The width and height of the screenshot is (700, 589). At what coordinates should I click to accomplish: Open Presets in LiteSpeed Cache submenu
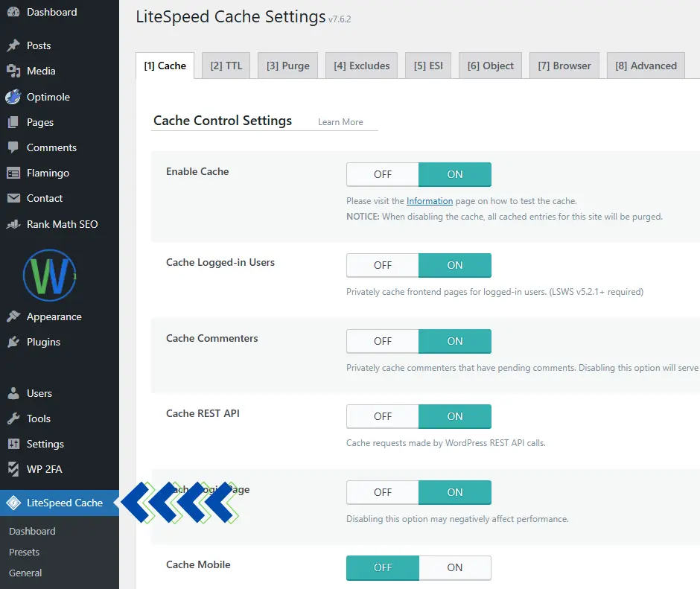[24, 552]
